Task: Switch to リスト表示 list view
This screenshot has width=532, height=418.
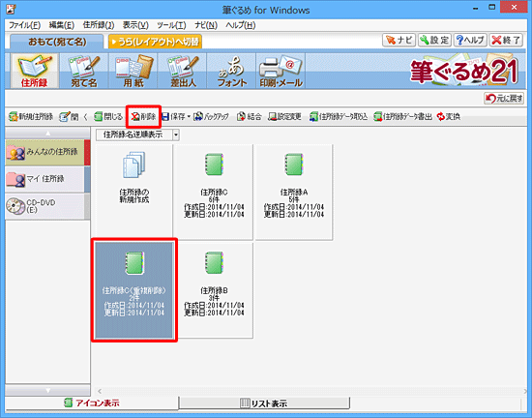Action: point(264,403)
